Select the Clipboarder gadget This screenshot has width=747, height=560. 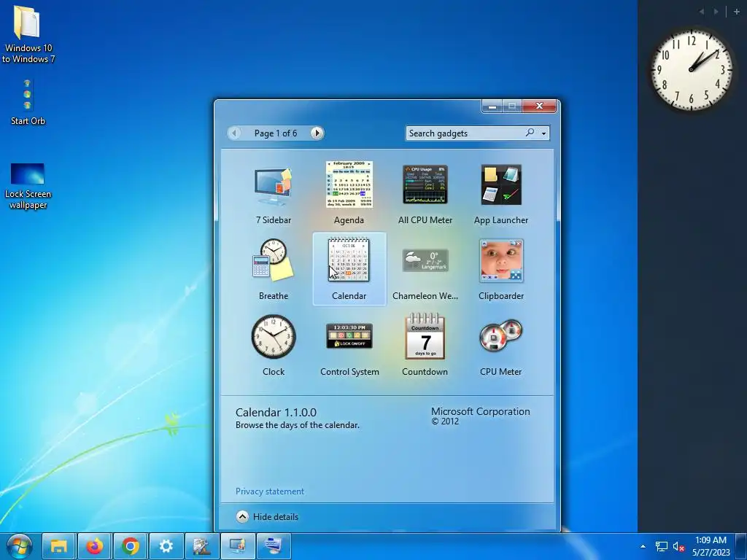[500, 270]
